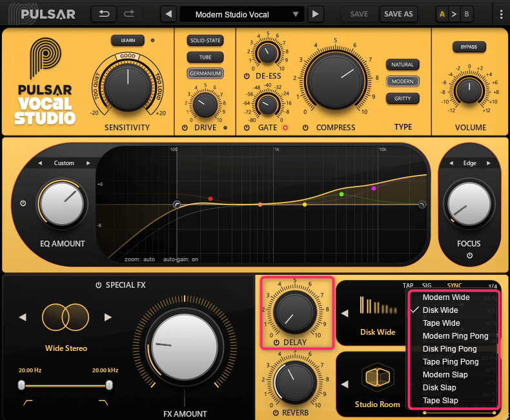
Task: Select the red EQ band node
Action: click(210, 198)
